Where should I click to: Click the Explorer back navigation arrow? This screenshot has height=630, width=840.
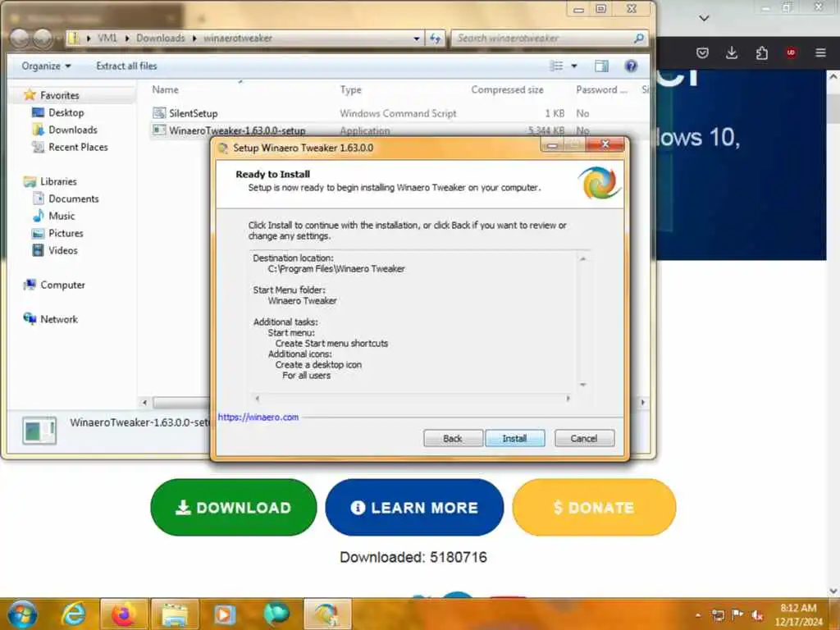point(20,38)
